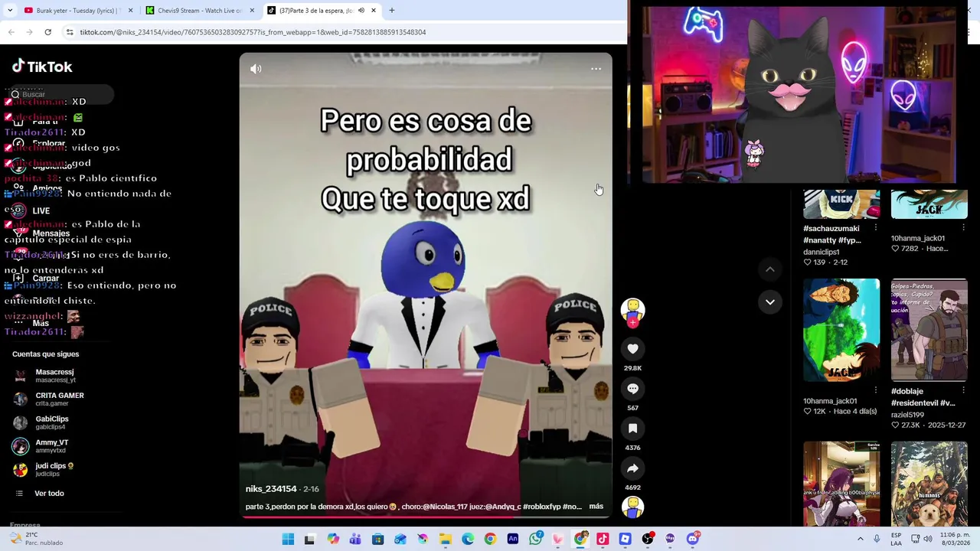Open raziel5199 author link
This screenshot has width=980, height=551.
coord(907,415)
